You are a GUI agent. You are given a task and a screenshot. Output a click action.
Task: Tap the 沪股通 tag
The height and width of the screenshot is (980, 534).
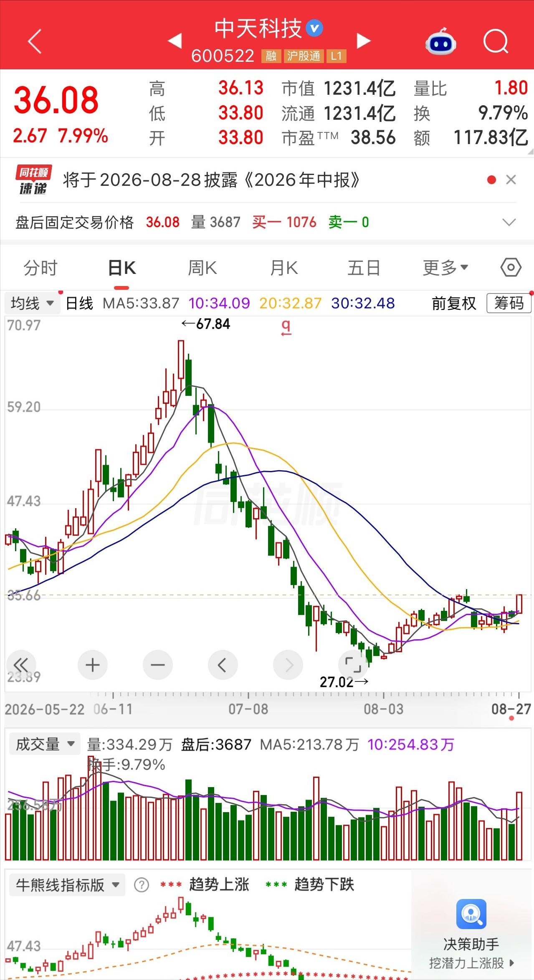[x=303, y=56]
